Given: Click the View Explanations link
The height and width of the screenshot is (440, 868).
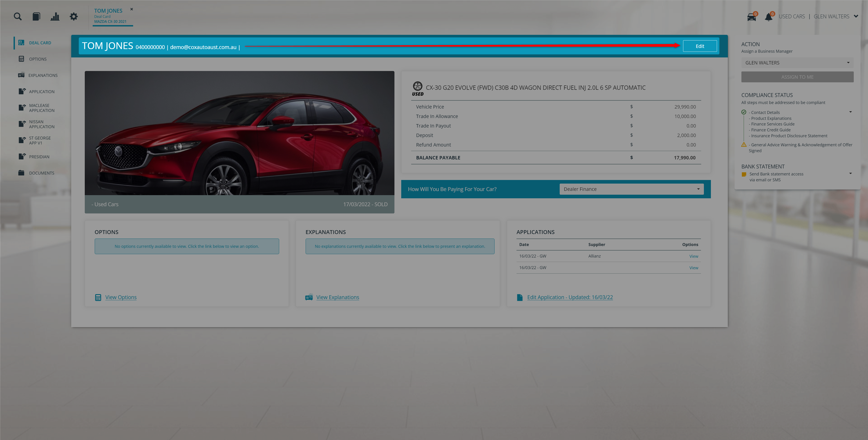Looking at the screenshot, I should coord(337,297).
